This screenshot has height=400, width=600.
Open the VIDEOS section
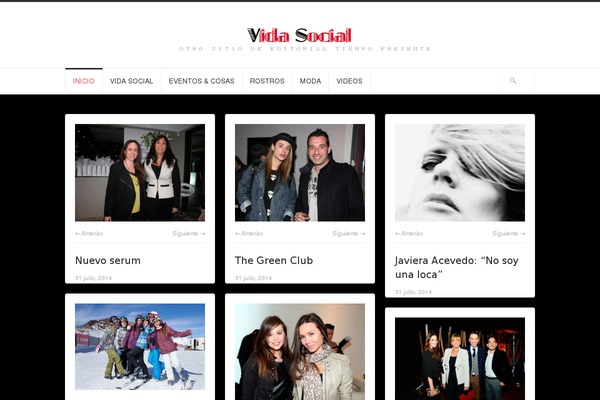[349, 81]
